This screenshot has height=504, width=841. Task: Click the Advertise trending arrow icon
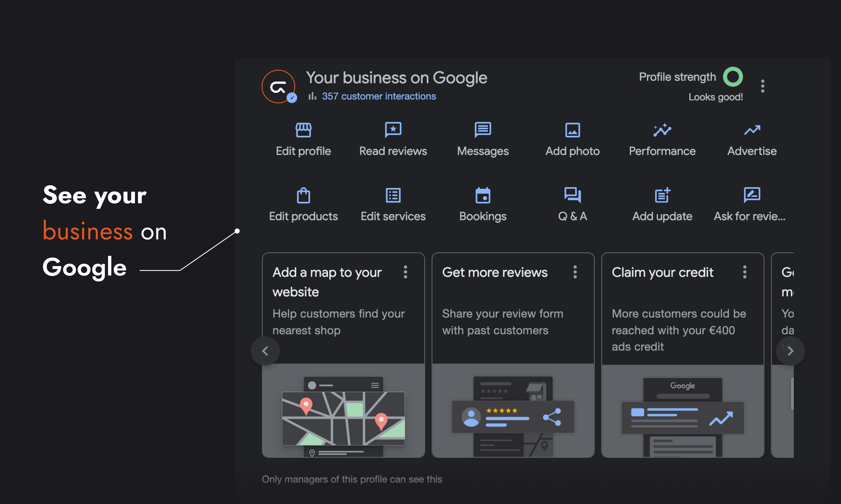coord(752,130)
